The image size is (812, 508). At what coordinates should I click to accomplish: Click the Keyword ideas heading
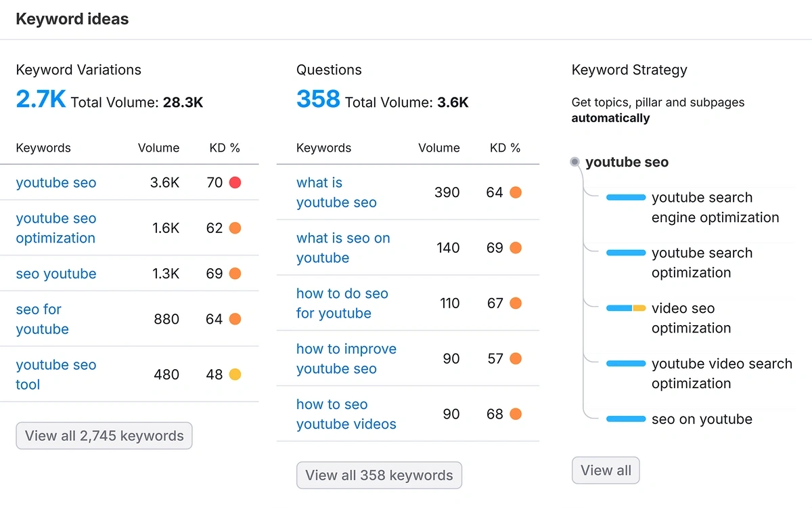pyautogui.click(x=72, y=19)
